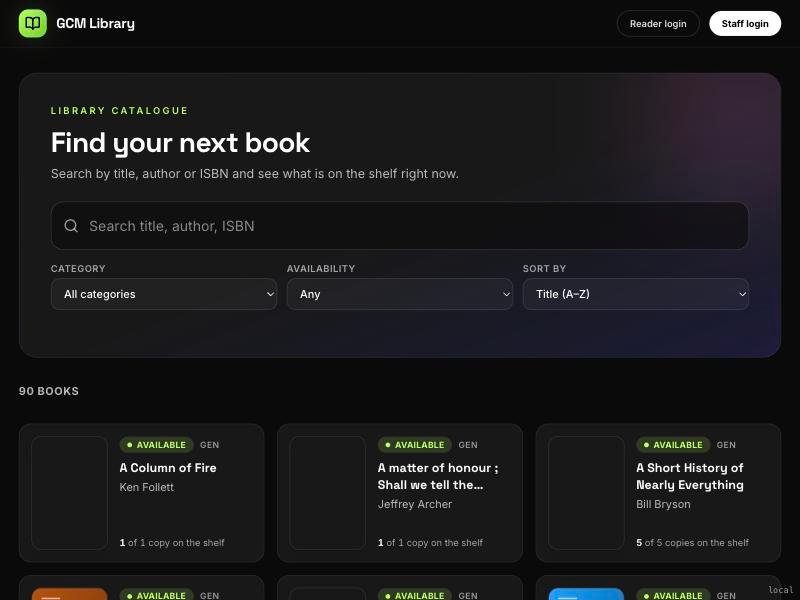Click the 'Find your next book' heading
The height and width of the screenshot is (600, 800).
click(x=180, y=143)
